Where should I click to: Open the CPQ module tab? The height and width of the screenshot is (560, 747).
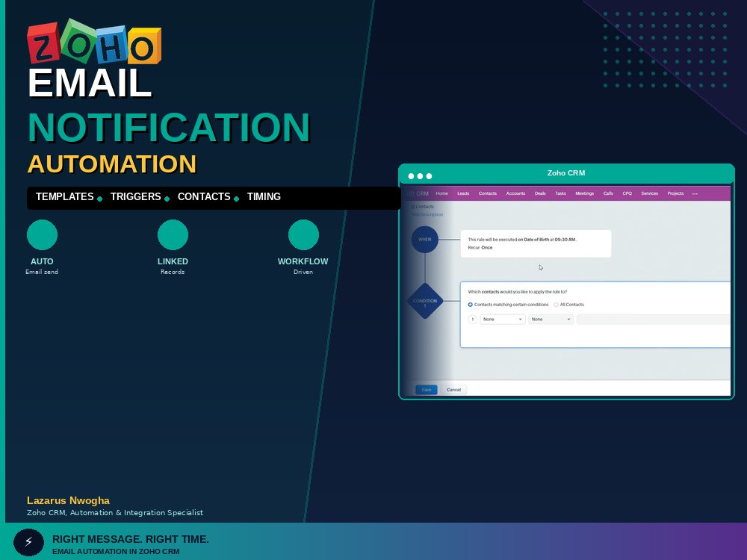click(x=627, y=193)
